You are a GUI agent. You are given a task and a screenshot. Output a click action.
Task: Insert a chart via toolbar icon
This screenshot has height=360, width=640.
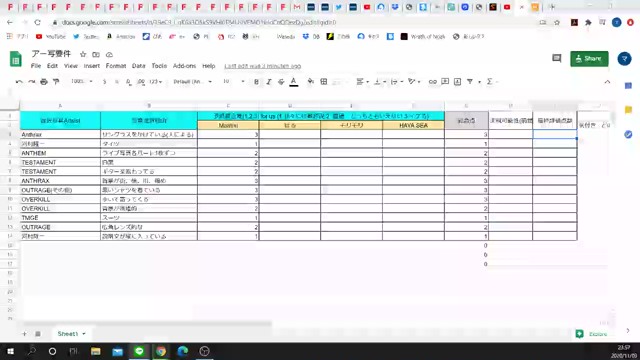pyautogui.click(x=457, y=82)
